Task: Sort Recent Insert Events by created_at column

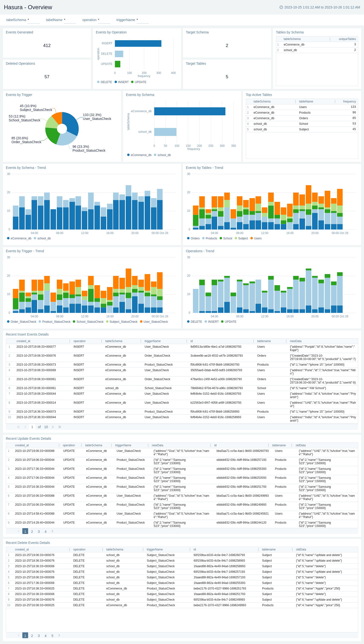Action: pos(23,341)
